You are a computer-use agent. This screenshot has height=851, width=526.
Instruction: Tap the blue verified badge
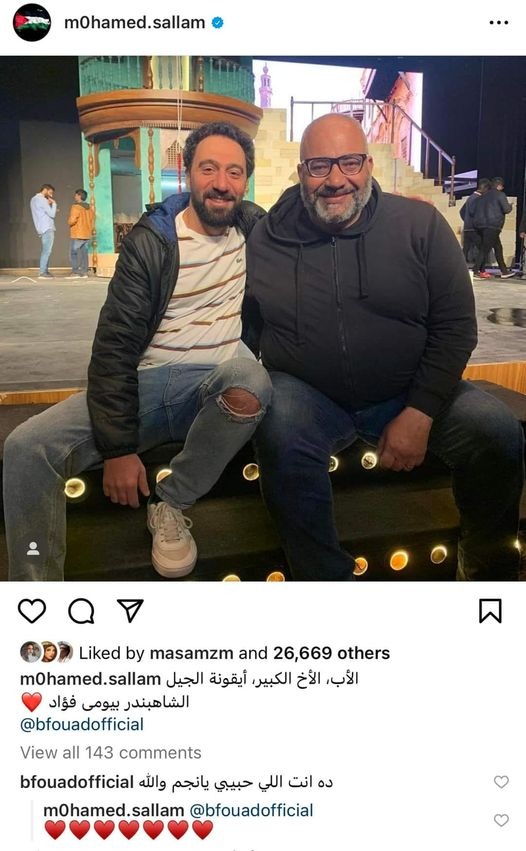pyautogui.click(x=218, y=23)
